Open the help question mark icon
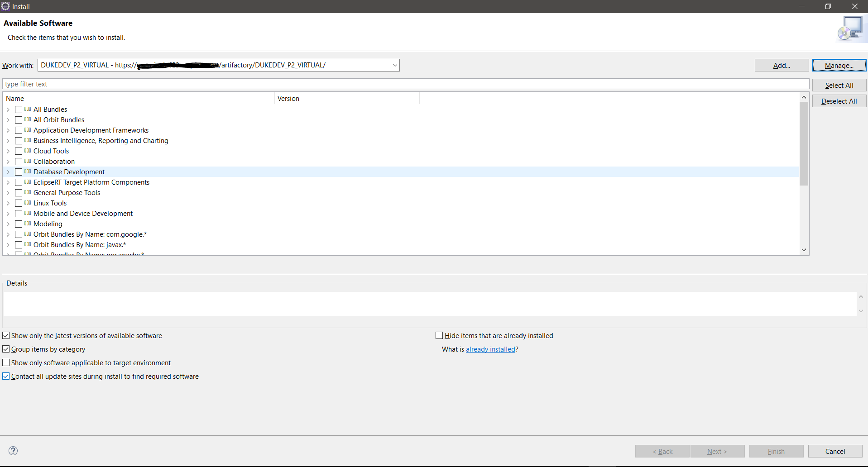The width and height of the screenshot is (868, 467). 13,451
